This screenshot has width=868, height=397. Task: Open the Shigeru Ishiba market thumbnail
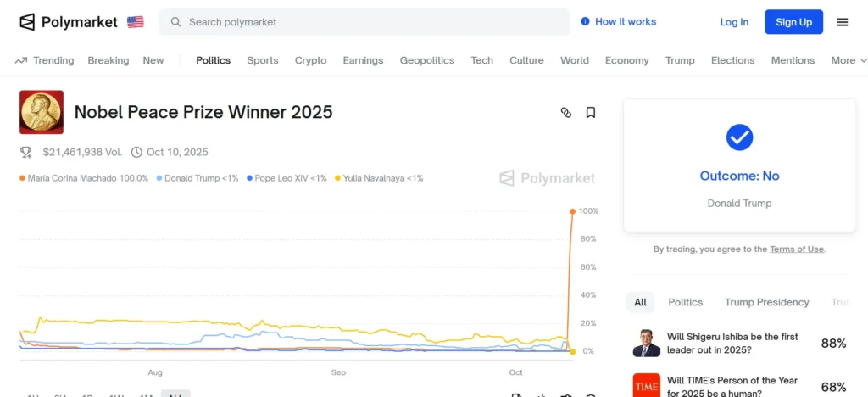point(647,343)
